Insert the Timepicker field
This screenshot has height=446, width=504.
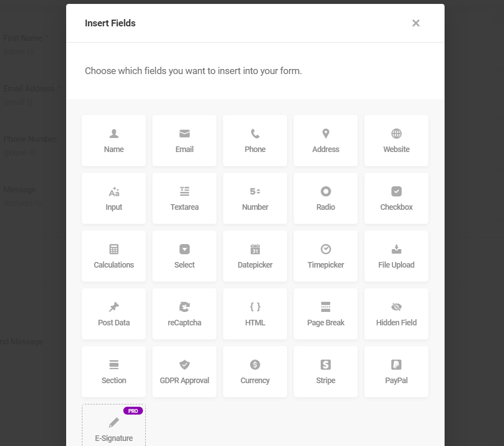pyautogui.click(x=326, y=256)
